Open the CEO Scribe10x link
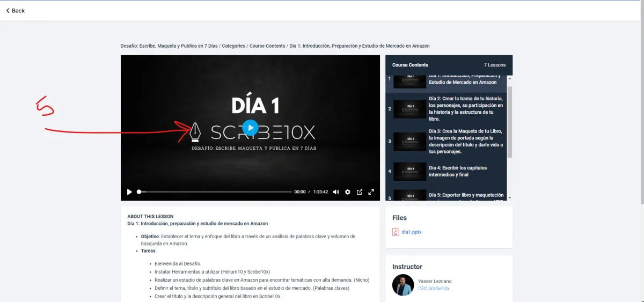The width and height of the screenshot is (644, 302). (x=434, y=289)
